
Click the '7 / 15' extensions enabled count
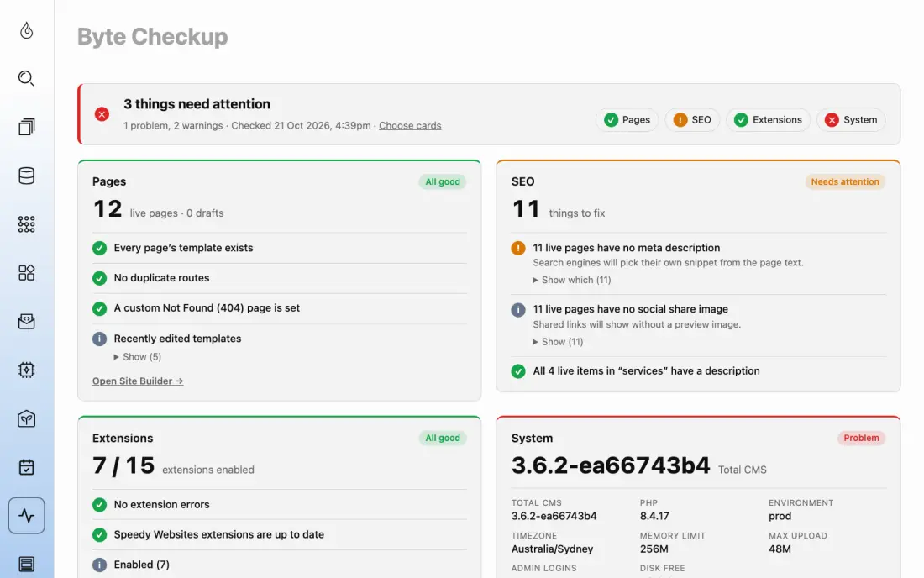click(x=123, y=465)
